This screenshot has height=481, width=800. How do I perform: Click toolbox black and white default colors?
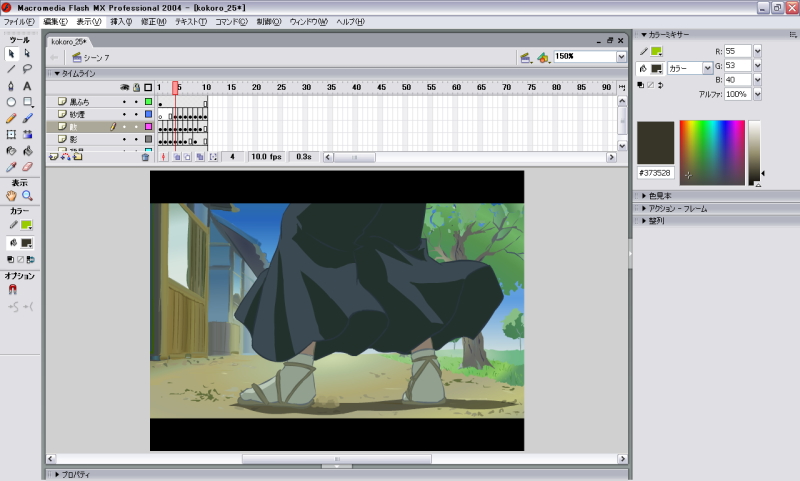10,260
